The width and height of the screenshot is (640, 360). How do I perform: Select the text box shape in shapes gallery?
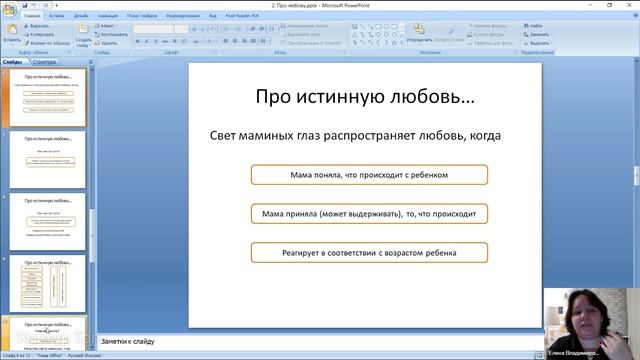click(x=354, y=27)
